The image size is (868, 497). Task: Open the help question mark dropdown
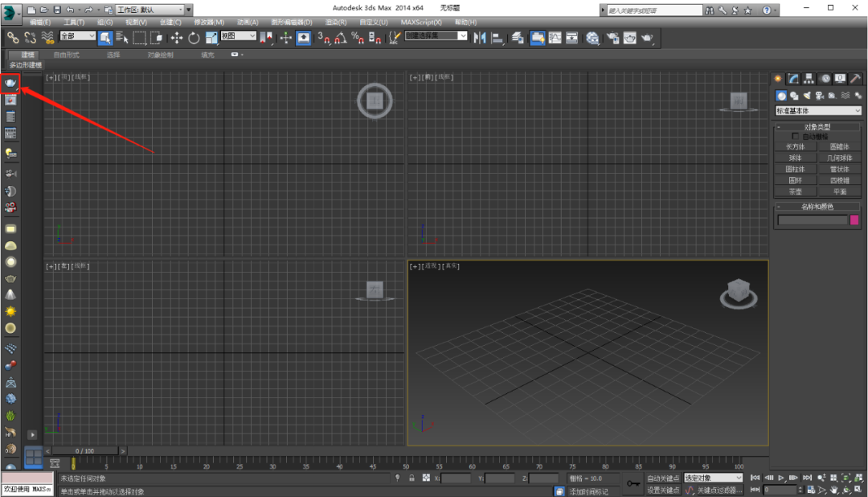coord(769,10)
